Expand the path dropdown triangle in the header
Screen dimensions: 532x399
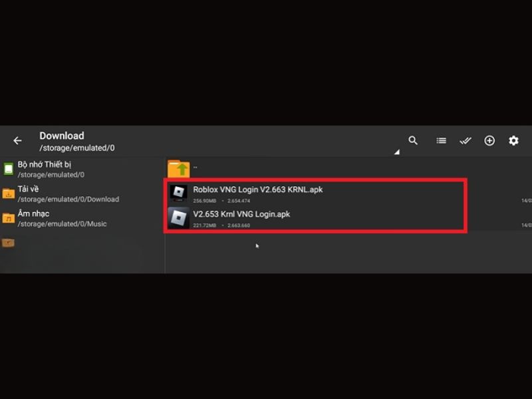396,152
